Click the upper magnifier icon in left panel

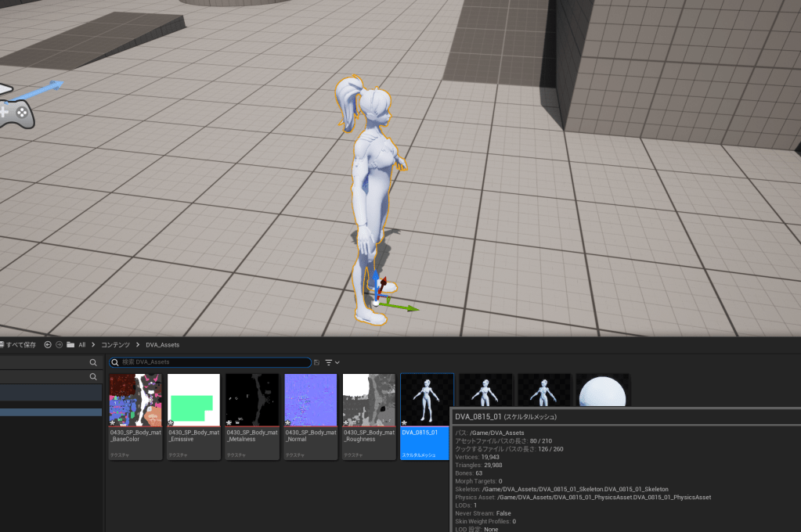(93, 362)
